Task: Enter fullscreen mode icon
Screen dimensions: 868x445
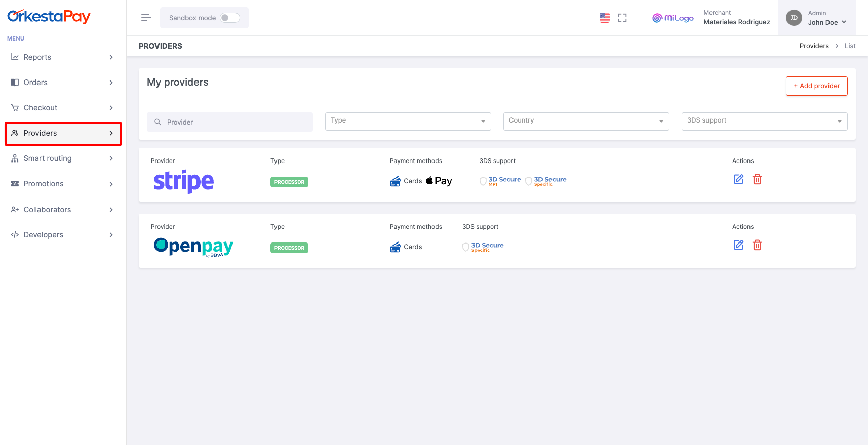Action: pos(622,18)
